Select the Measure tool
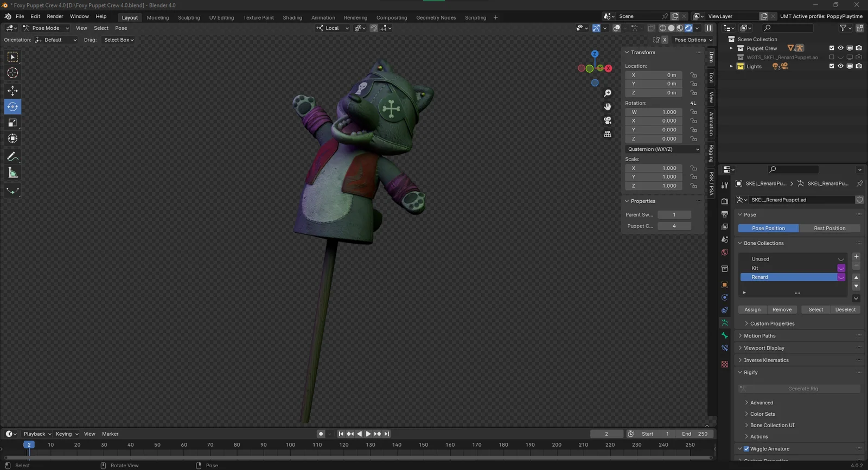868x470 pixels. click(x=12, y=173)
